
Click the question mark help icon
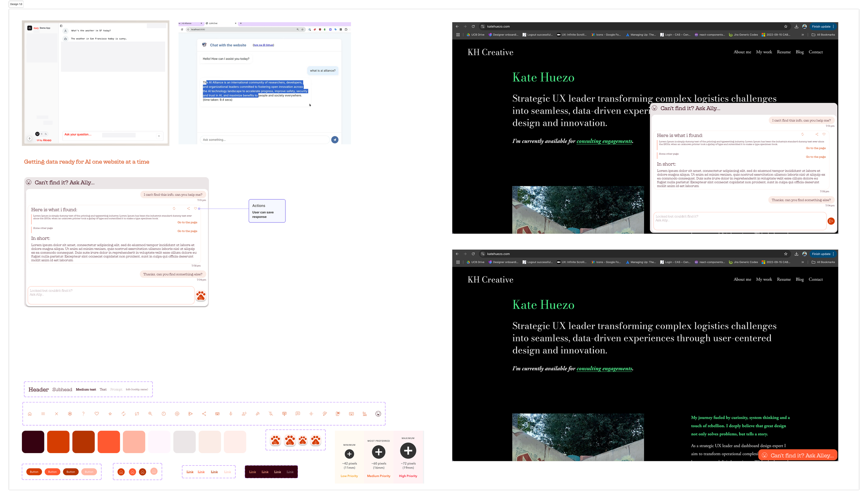83,414
